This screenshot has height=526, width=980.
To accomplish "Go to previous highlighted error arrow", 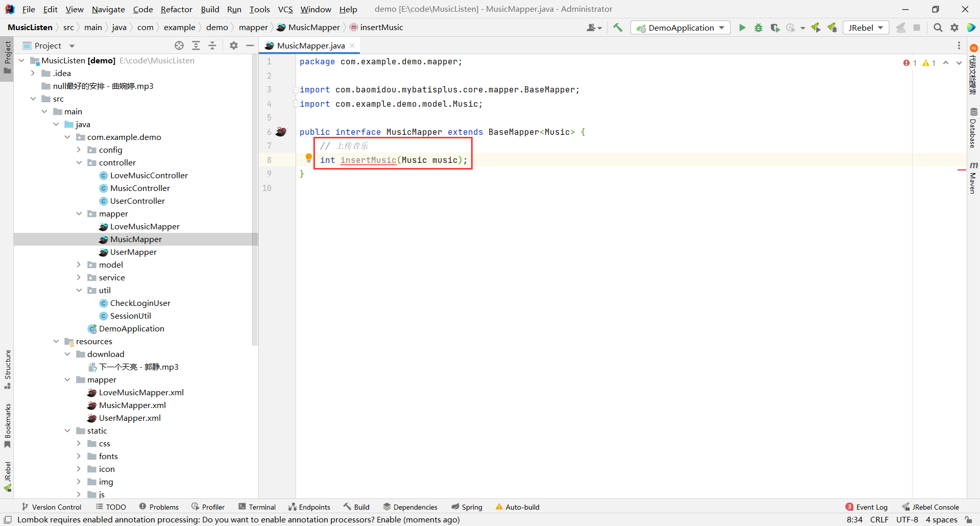I will (946, 63).
